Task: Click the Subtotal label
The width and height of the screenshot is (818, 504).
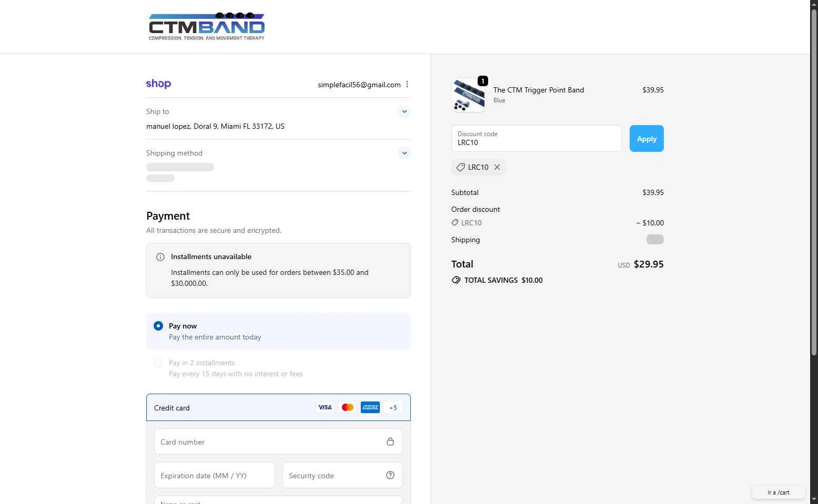Action: click(x=465, y=192)
